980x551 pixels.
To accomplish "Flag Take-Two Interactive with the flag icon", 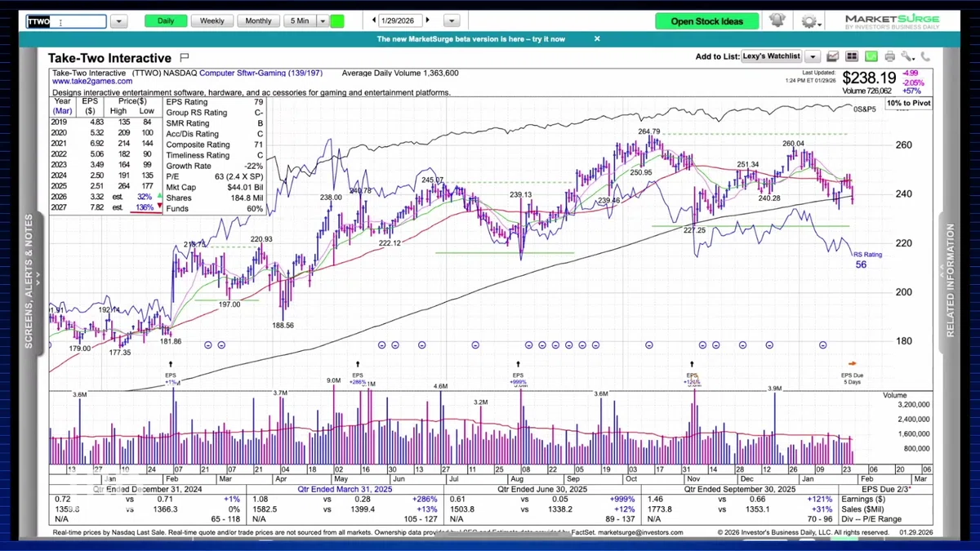I will pyautogui.click(x=185, y=57).
